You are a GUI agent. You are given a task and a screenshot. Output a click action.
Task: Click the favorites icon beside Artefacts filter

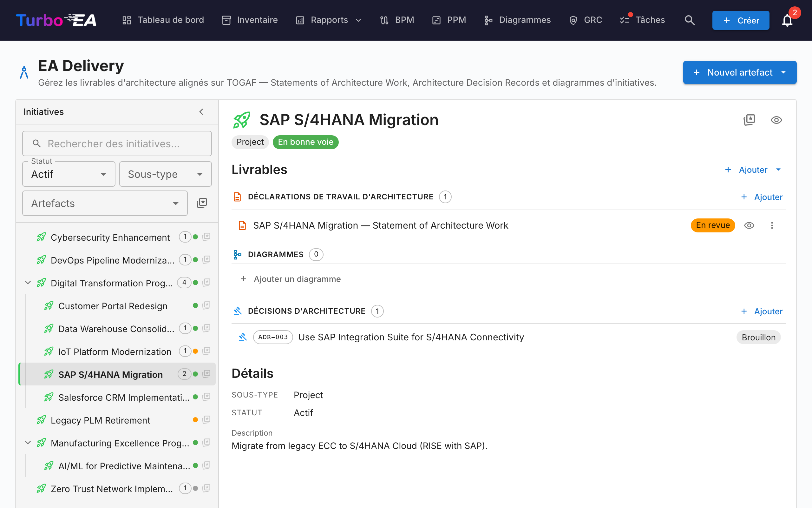coord(202,203)
